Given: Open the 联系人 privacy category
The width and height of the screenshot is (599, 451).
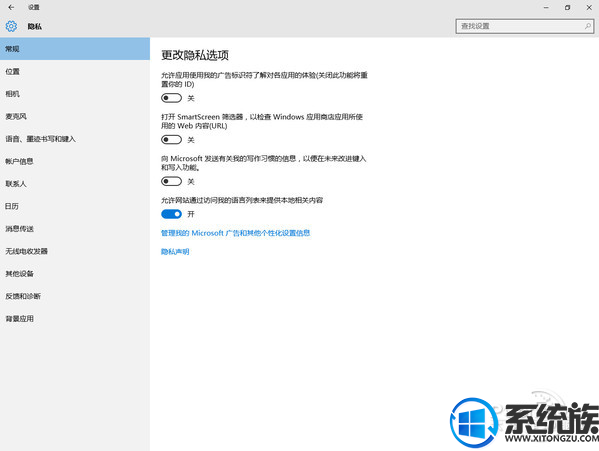Looking at the screenshot, I should [75, 184].
